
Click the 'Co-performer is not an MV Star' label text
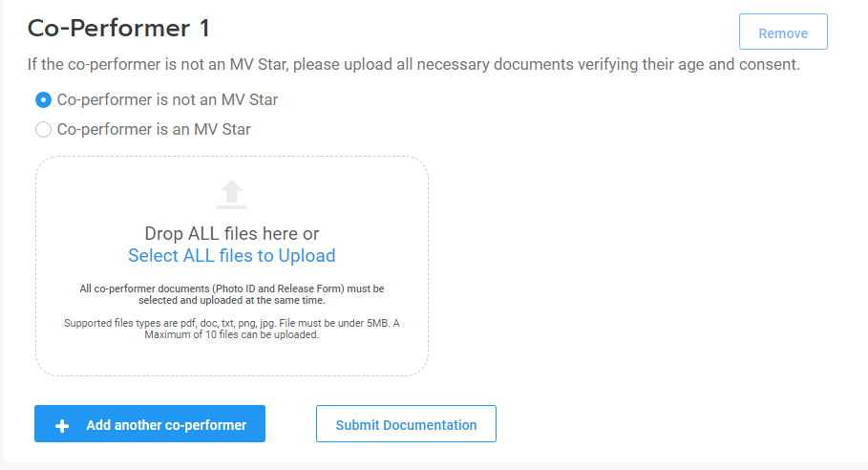coord(167,100)
